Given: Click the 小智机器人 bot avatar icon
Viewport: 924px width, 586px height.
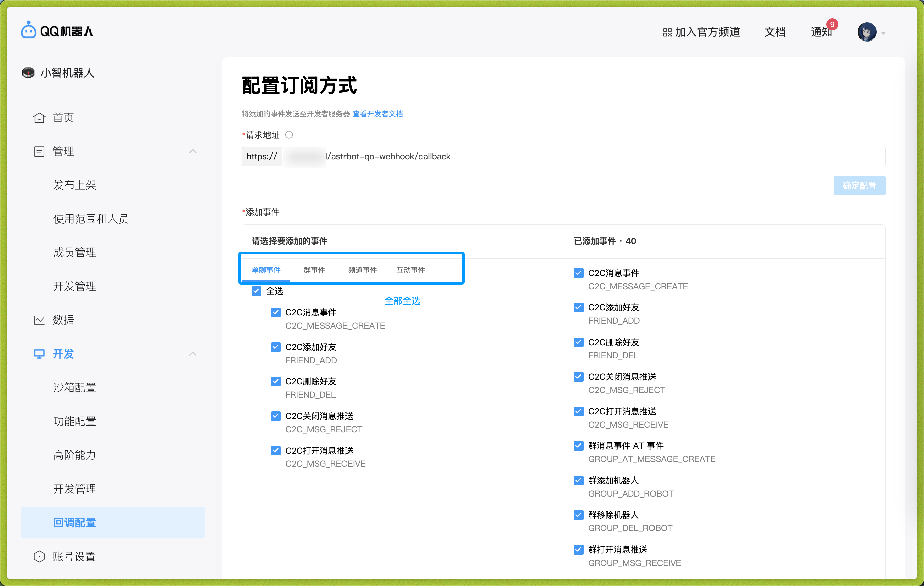Looking at the screenshot, I should click(x=28, y=73).
